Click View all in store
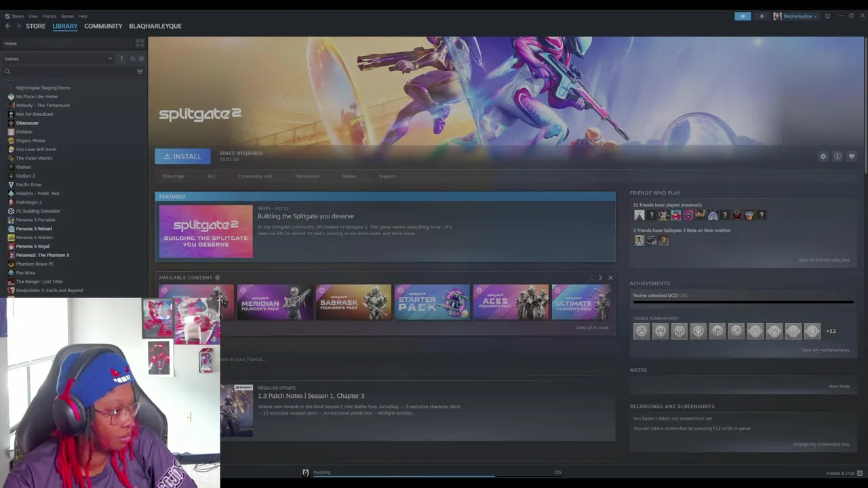Image resolution: width=868 pixels, height=488 pixels. [592, 328]
